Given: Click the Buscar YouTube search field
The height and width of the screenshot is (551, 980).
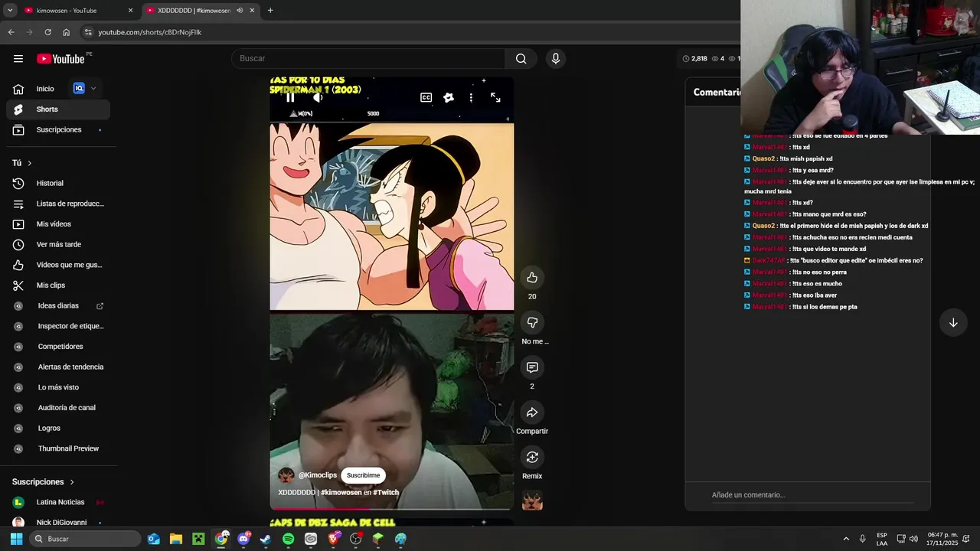Looking at the screenshot, I should pos(368,59).
